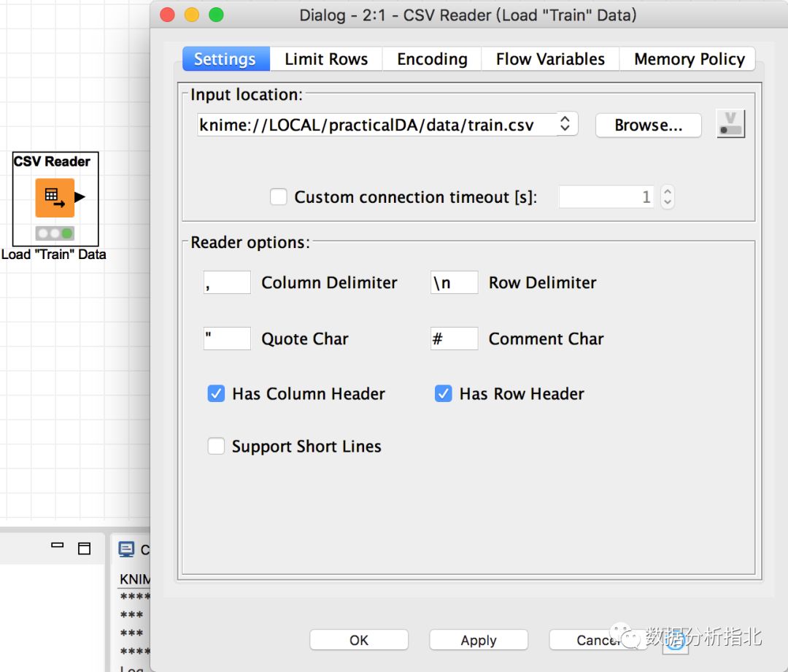788x672 pixels.
Task: Click the CSV Reader node title text
Action: click(x=52, y=161)
